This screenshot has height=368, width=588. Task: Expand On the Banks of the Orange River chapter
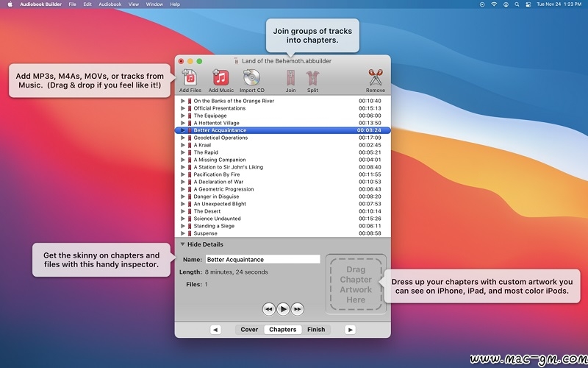tap(182, 101)
